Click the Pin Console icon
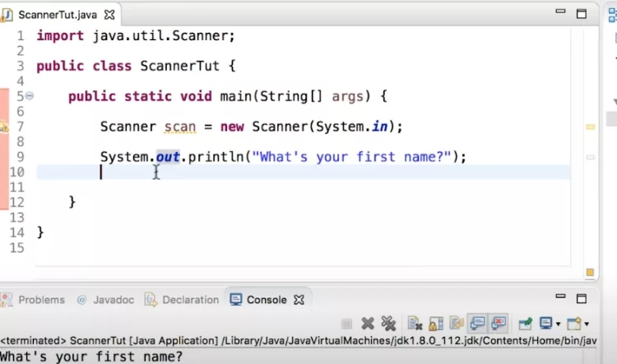This screenshot has width=617, height=364. click(x=523, y=324)
